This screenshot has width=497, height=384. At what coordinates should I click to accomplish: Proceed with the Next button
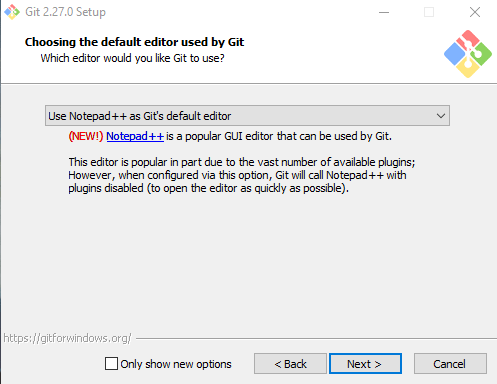[365, 364]
